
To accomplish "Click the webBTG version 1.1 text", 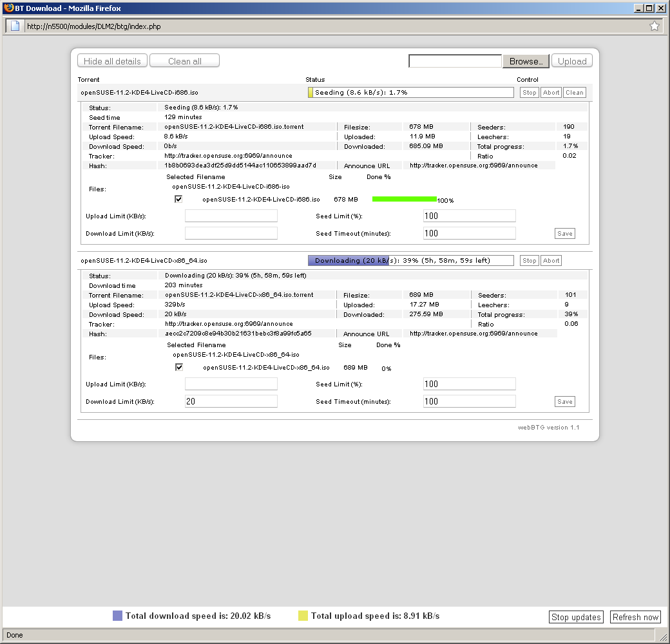I will 549,428.
